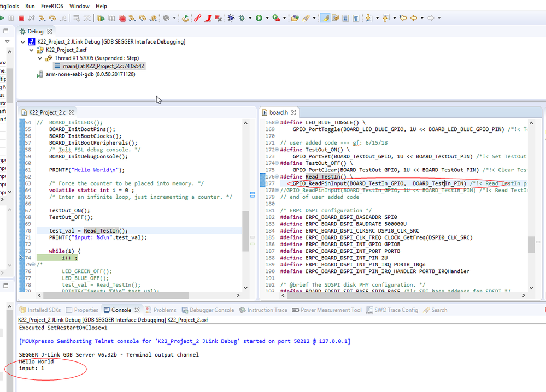Click the red boot-shaped toolbar icon
Viewport: 546px width, 392px height.
[208, 18]
